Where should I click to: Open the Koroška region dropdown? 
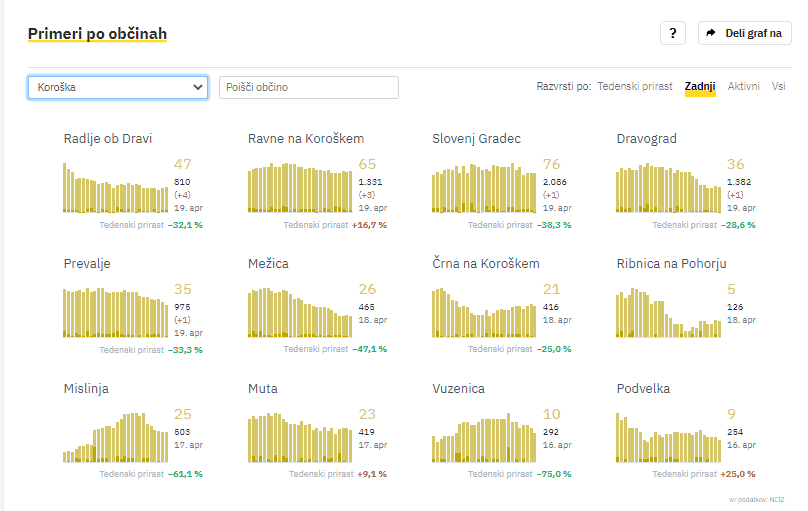[x=118, y=87]
